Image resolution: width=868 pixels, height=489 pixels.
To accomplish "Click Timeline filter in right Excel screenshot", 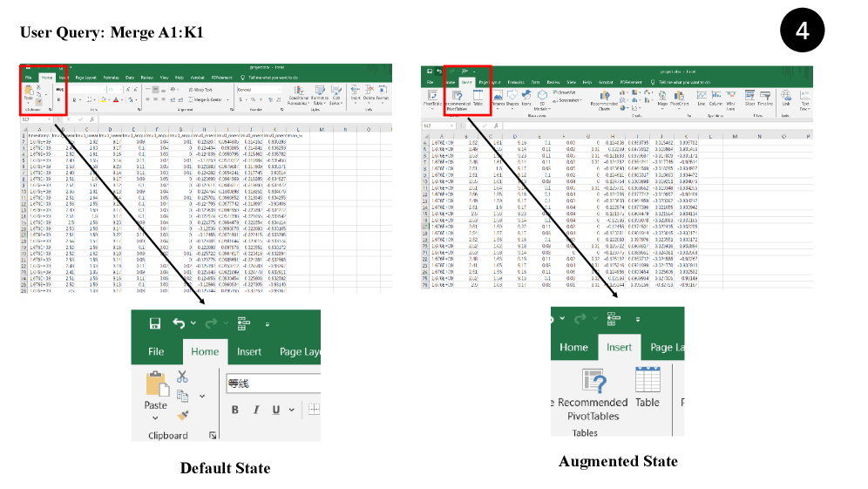I will pos(765,99).
